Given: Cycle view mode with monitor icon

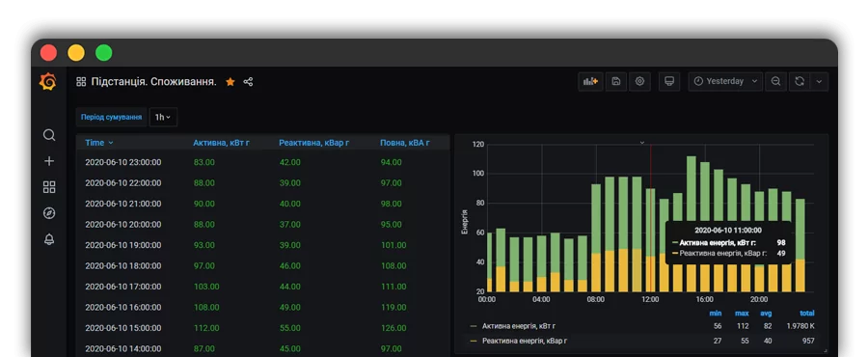Looking at the screenshot, I should 669,81.
